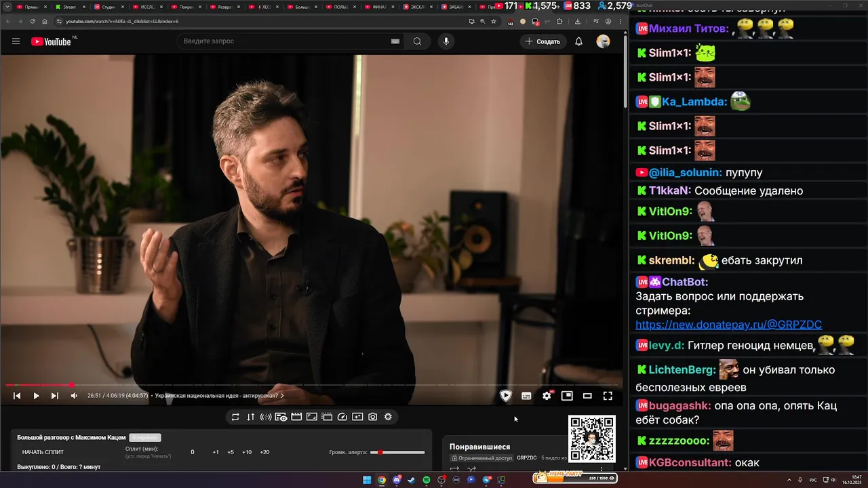Add +1 minute to split

[216, 452]
